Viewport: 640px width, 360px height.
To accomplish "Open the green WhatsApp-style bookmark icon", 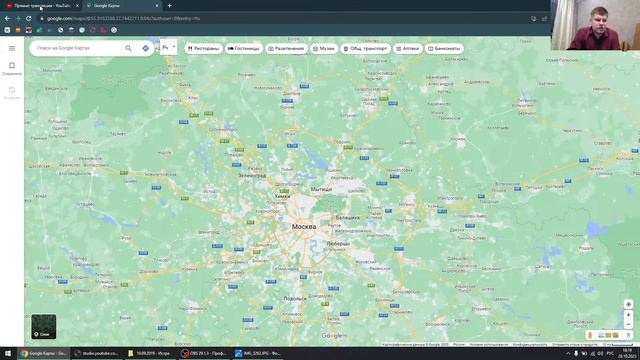I will 82,30.
